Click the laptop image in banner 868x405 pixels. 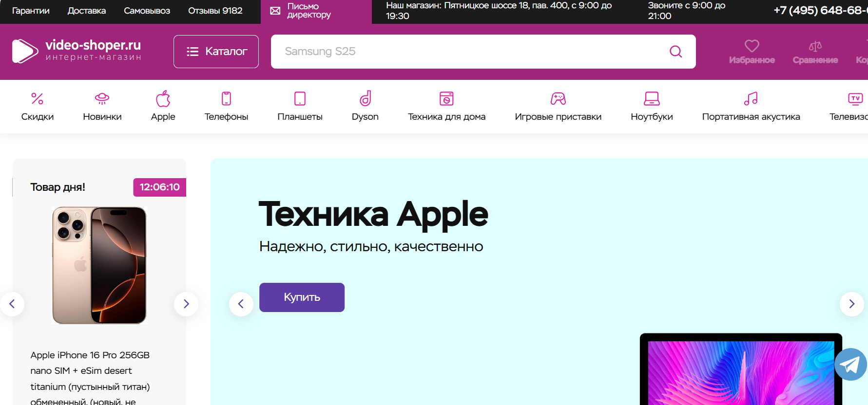741,369
